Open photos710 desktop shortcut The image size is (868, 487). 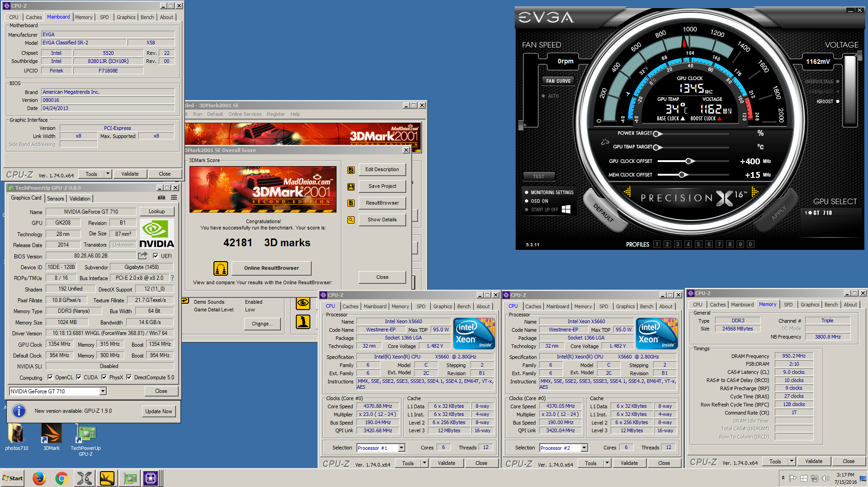pos(16,437)
